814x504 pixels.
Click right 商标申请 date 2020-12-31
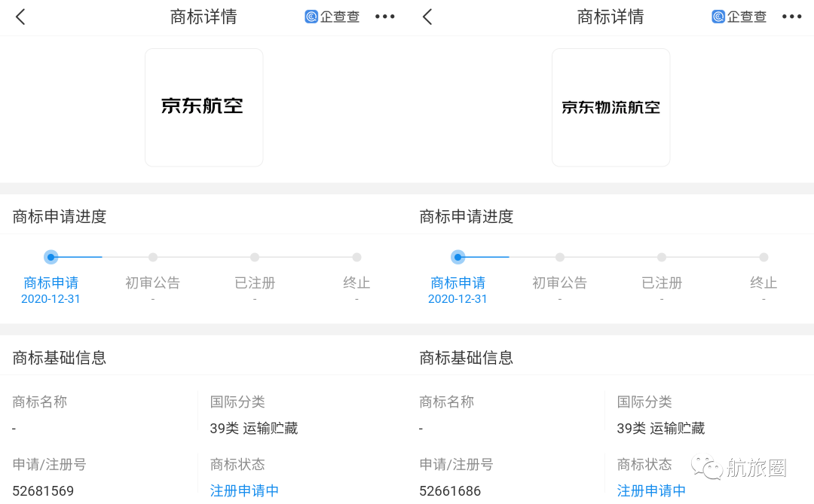pos(457,299)
